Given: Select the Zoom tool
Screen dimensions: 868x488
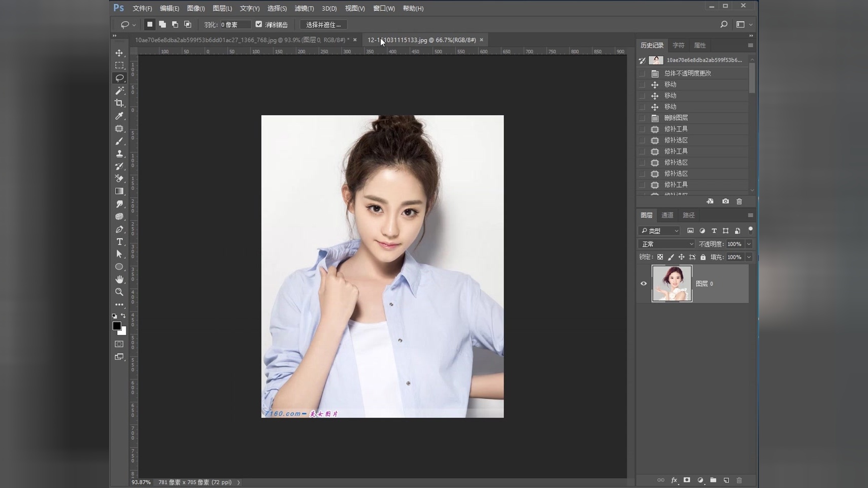Looking at the screenshot, I should (x=119, y=292).
